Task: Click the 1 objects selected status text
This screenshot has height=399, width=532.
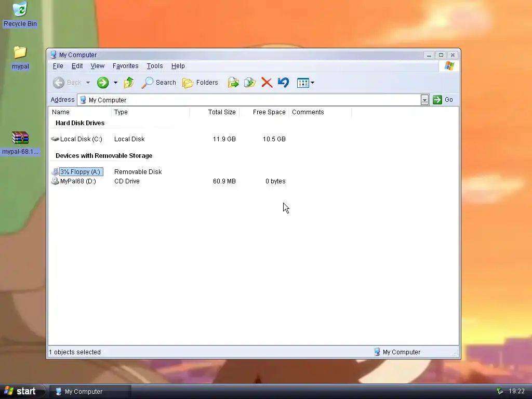Action: 75,352
